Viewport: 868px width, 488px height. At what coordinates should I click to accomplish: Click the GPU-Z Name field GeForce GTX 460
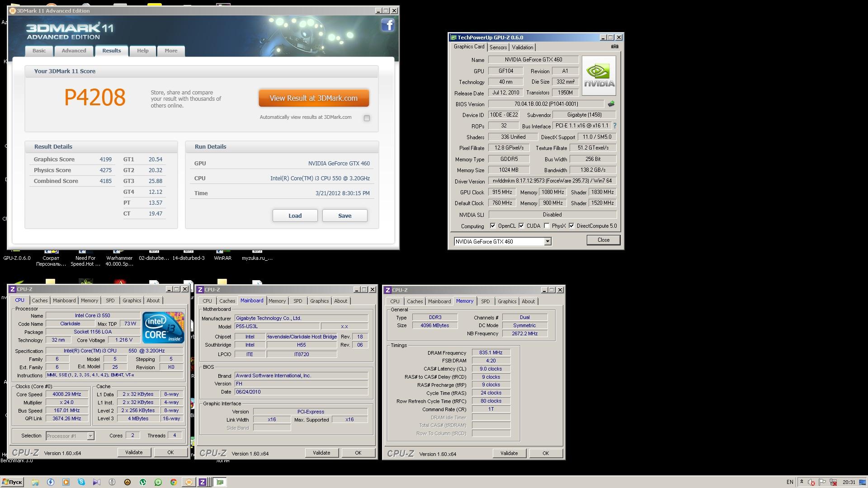533,60
